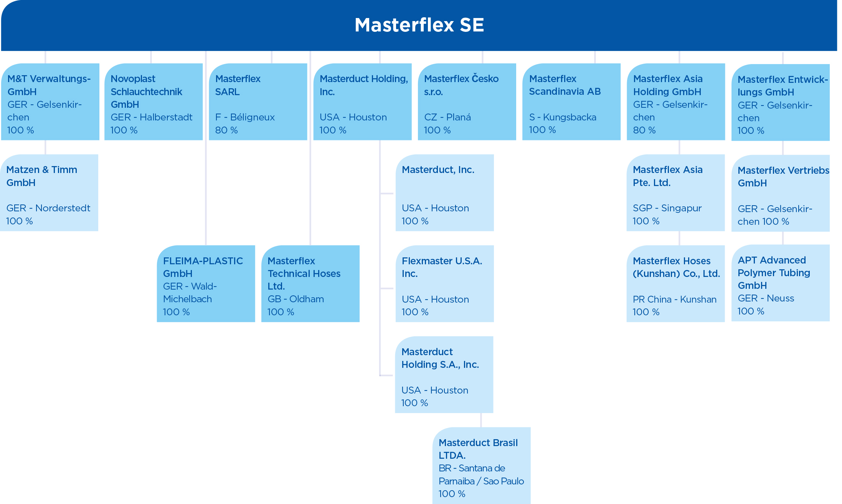This screenshot has width=842, height=504.
Task: Click '80 %' in Masterflex Asia Holding box
Action: coord(644,130)
